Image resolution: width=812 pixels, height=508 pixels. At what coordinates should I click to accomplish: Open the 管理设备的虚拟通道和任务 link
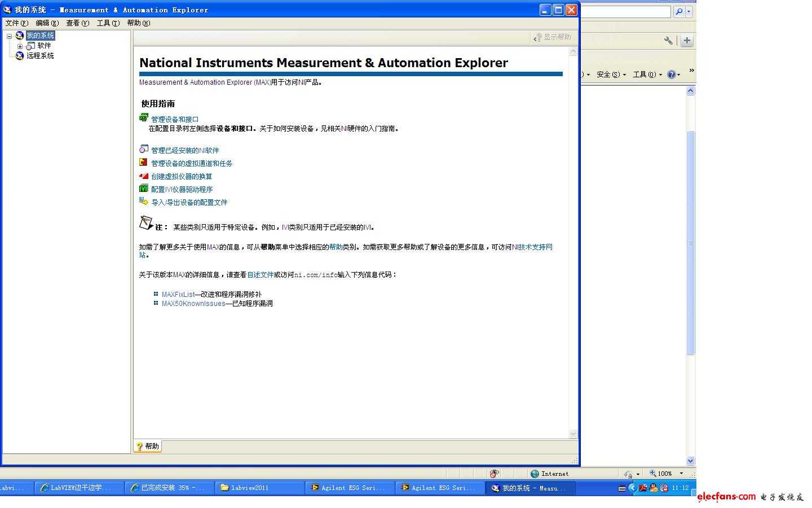point(192,163)
